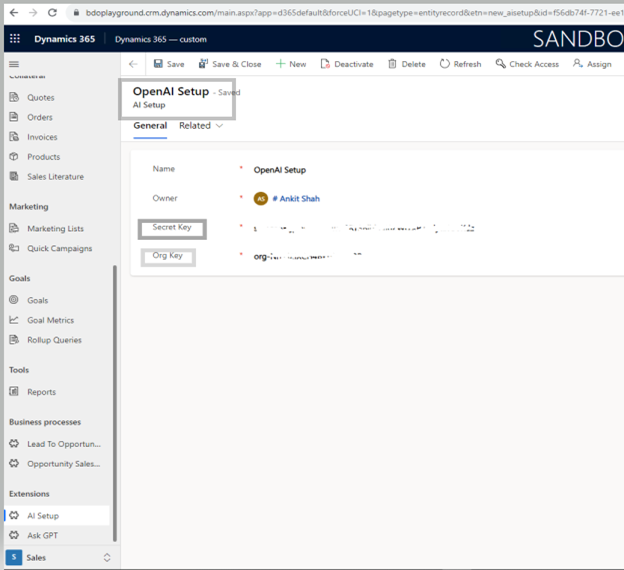The width and height of the screenshot is (624, 570).
Task: Click the Invoices icon in sidebar
Action: click(x=14, y=137)
